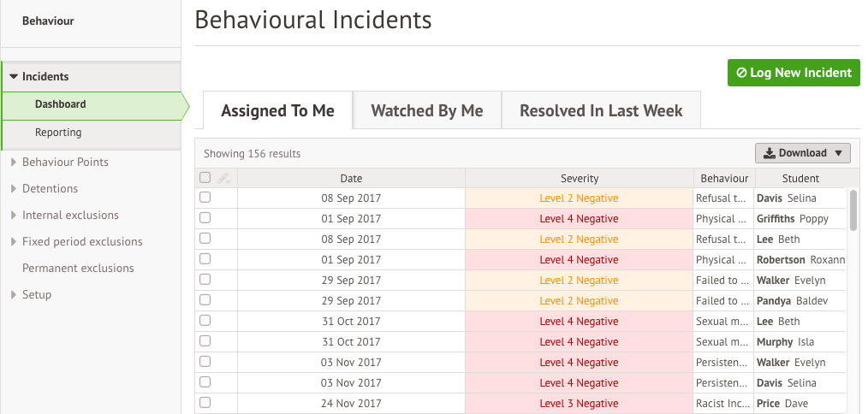Screen dimensions: 868x414
Task: Click the bulk edit pencil icon
Action: click(x=223, y=178)
